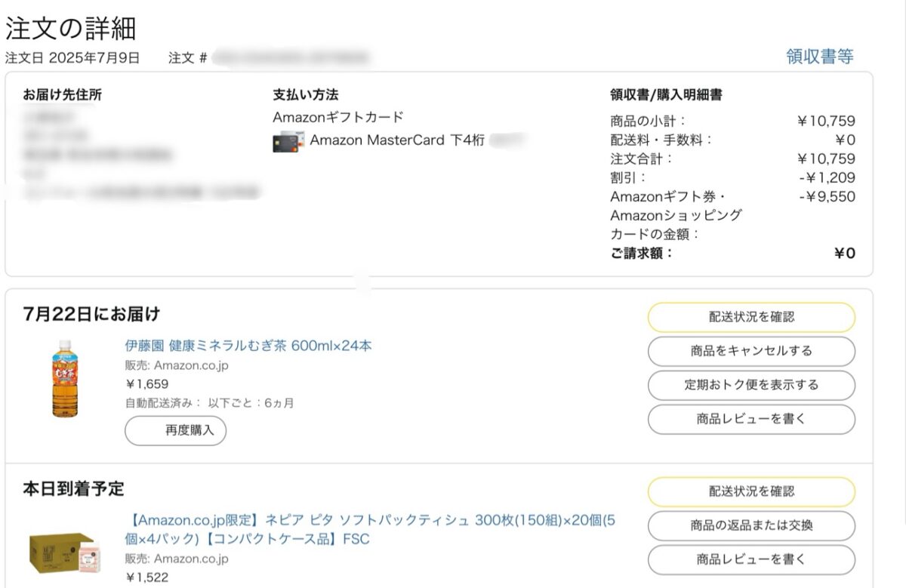
Task: Write a review for the ネピア tissue item
Action: click(751, 559)
